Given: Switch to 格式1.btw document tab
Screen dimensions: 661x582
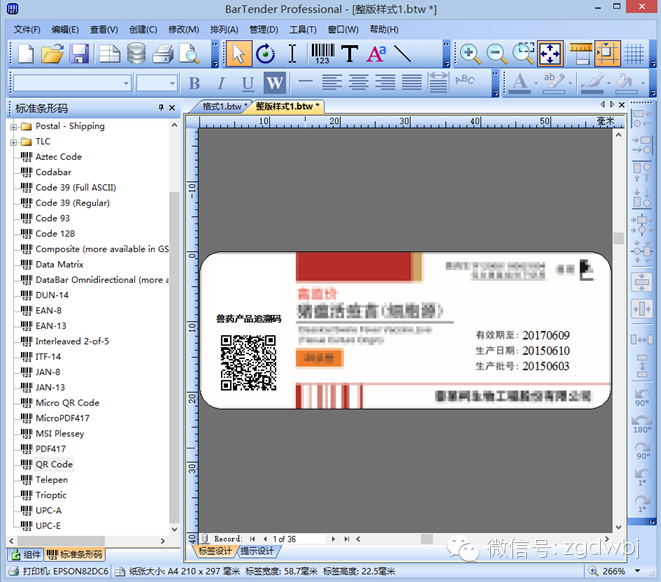Looking at the screenshot, I should pyautogui.click(x=222, y=107).
